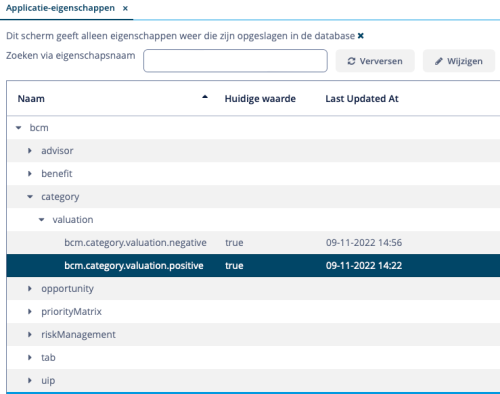Sort by the Last Updated At column header
The width and height of the screenshot is (500, 394).
tap(362, 99)
